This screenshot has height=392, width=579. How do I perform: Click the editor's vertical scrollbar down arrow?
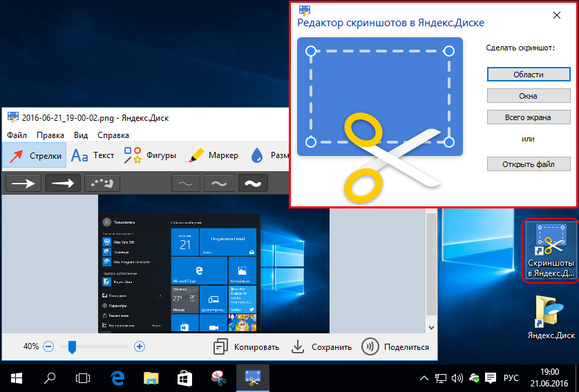click(431, 327)
